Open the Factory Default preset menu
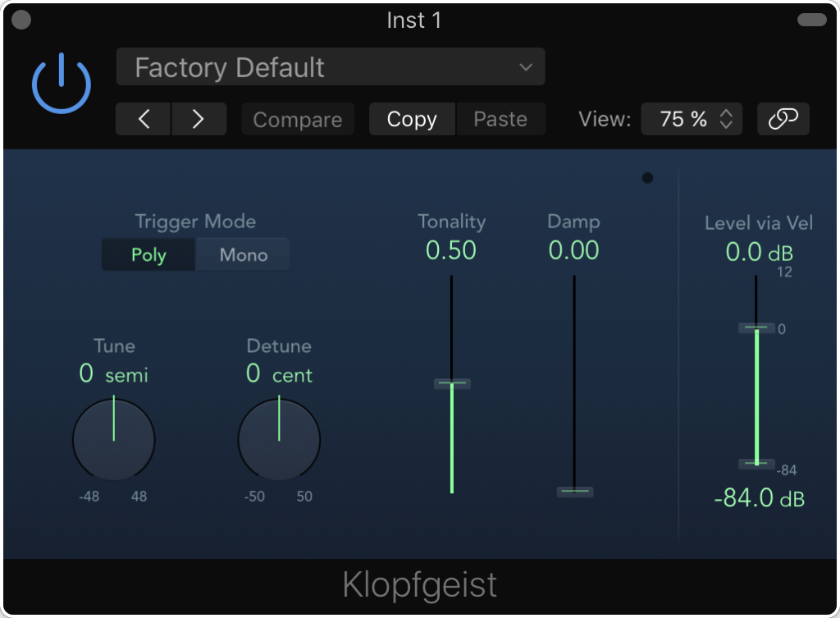The height and width of the screenshot is (618, 840). tap(331, 67)
